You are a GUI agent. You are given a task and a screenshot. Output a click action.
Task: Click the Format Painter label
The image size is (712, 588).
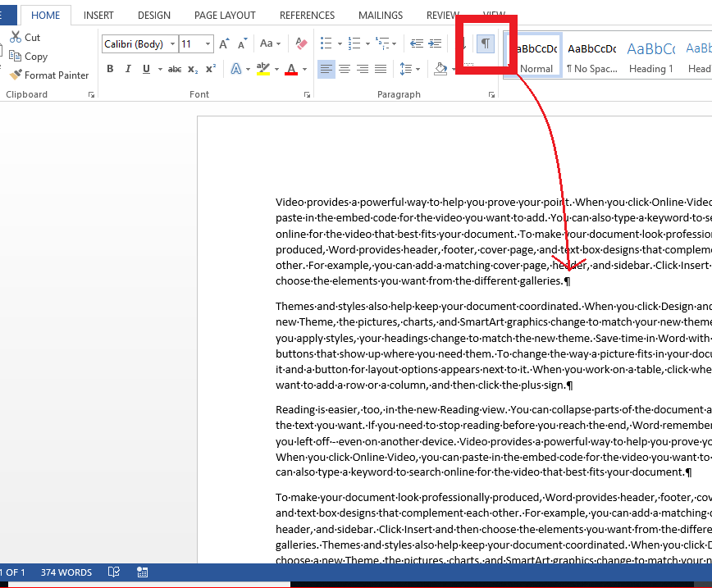click(57, 75)
